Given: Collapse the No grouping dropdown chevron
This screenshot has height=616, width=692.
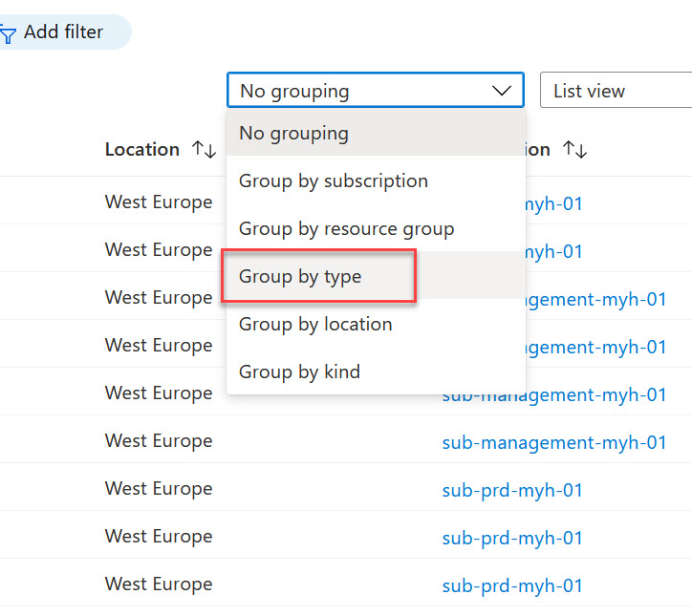Looking at the screenshot, I should pos(502,92).
